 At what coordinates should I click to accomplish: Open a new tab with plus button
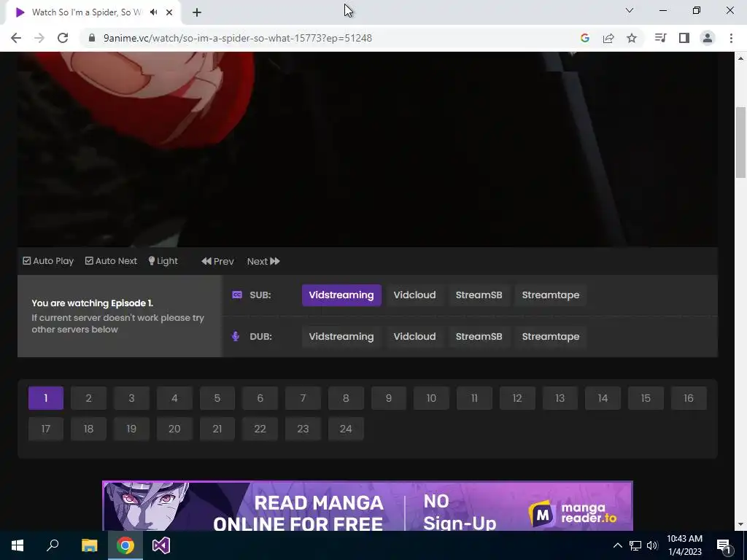[x=197, y=12]
